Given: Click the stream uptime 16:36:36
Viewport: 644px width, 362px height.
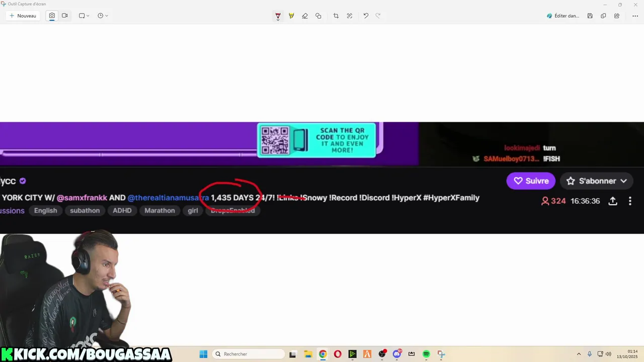Looking at the screenshot, I should click(585, 201).
